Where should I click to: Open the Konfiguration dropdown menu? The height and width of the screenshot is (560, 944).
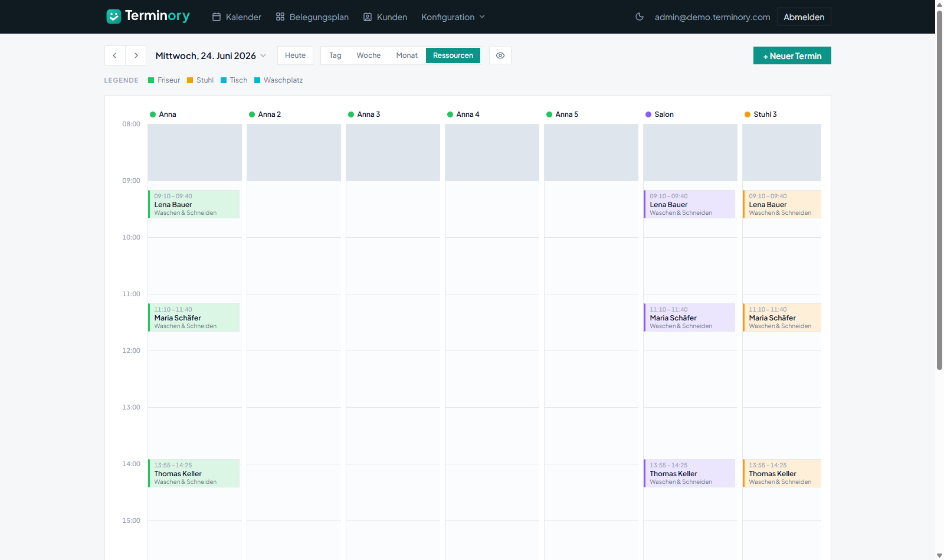[453, 17]
